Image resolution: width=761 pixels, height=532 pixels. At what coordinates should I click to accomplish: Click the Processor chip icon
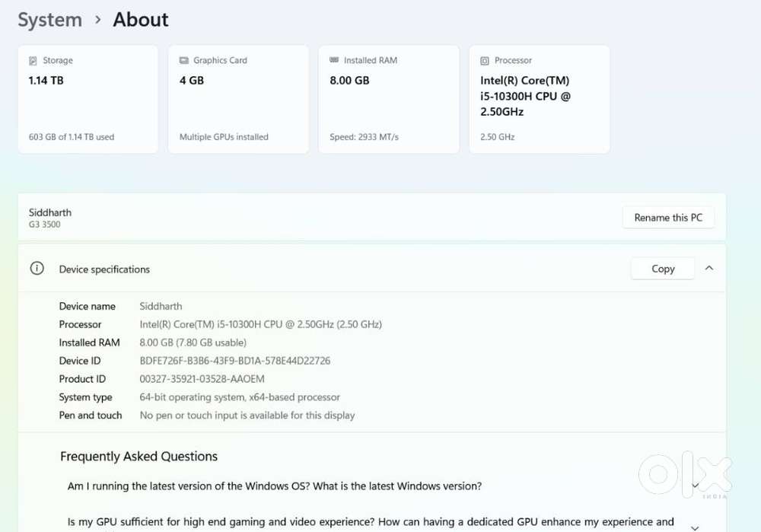[x=485, y=61]
